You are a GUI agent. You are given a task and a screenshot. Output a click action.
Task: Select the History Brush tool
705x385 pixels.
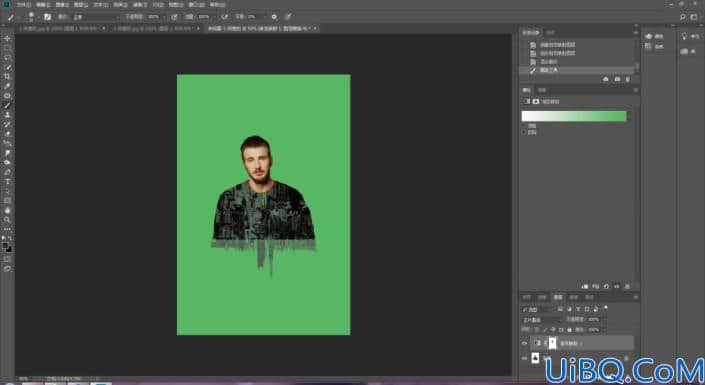click(x=7, y=124)
